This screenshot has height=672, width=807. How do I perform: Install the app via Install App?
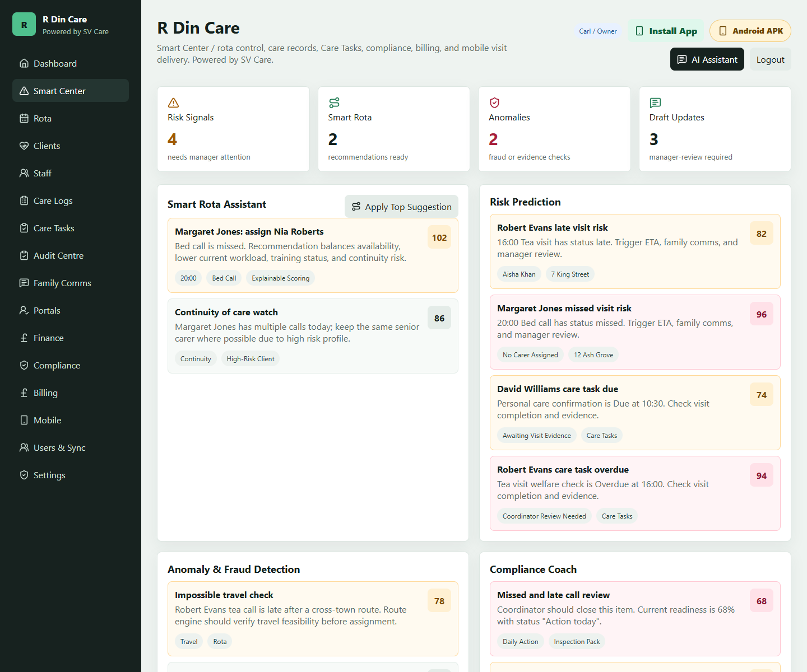pyautogui.click(x=666, y=31)
